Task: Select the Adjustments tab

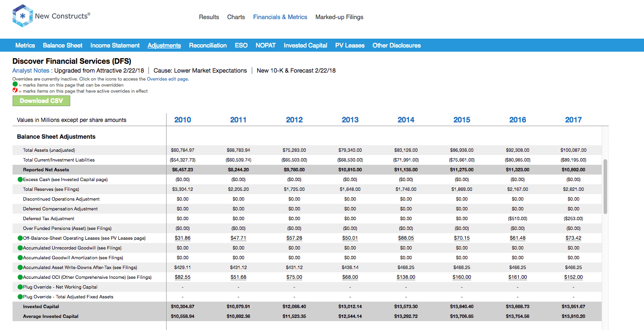Action: [164, 45]
